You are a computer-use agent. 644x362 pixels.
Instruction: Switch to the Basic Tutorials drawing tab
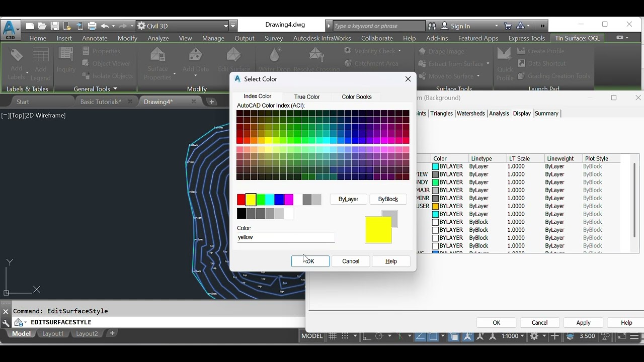click(101, 102)
